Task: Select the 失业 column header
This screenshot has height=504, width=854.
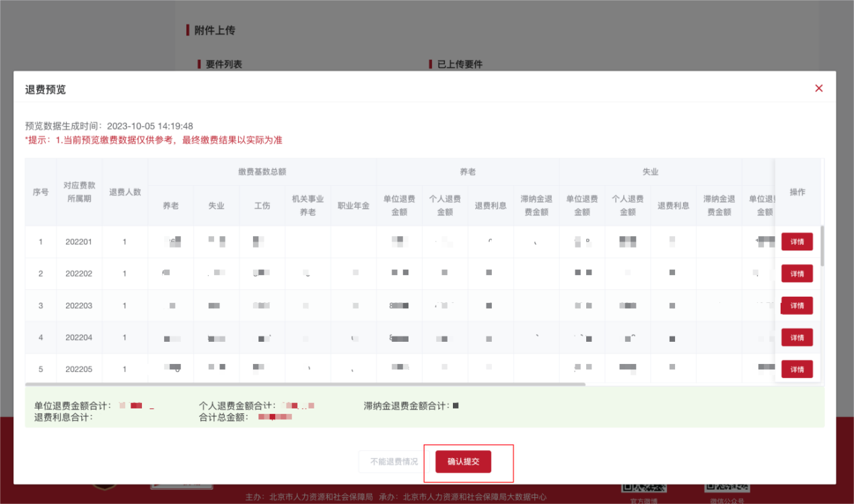Action: [216, 205]
